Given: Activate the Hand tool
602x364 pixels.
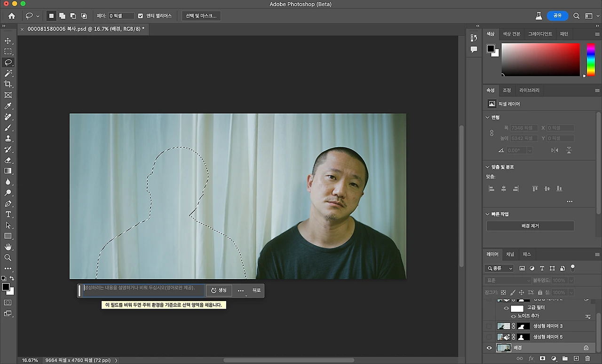Looking at the screenshot, I should pyautogui.click(x=8, y=247).
